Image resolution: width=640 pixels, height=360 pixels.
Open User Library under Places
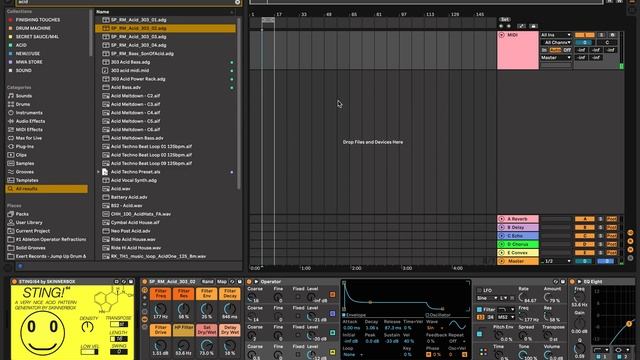[x=29, y=222]
